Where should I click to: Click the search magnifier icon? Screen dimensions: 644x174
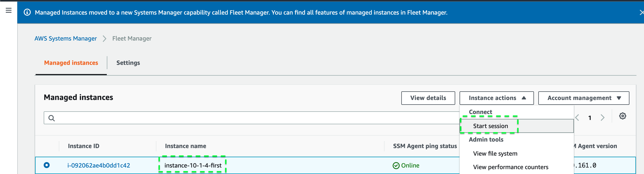pyautogui.click(x=52, y=118)
